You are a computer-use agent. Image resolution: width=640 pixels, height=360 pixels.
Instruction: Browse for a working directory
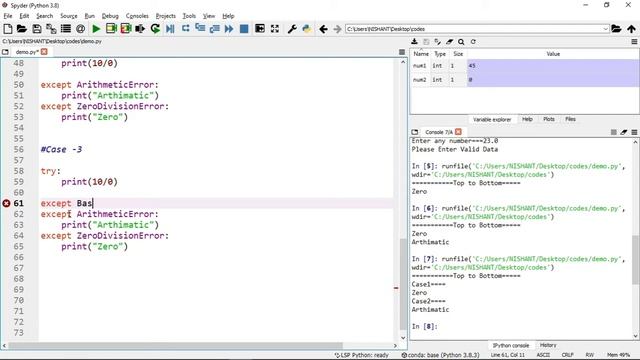click(616, 29)
